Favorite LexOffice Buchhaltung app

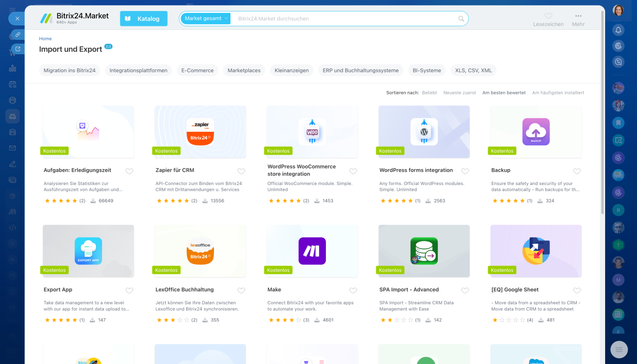coord(241,290)
